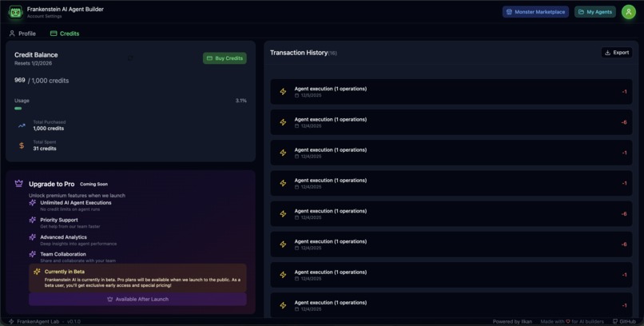Click the calendar icon beside 12/5/2025
Screen dimensions: 644x326
pos(296,95)
